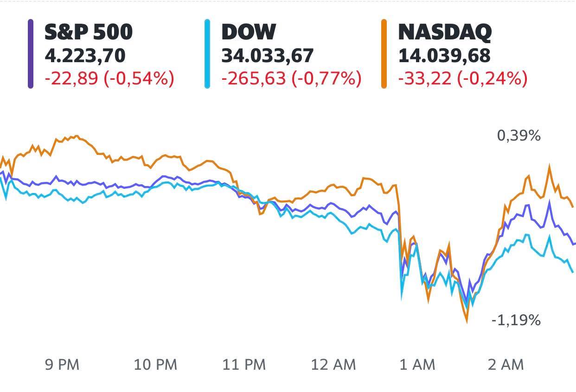The image size is (576, 392).
Task: Click the orange NASDAQ color bar
Action: click(384, 53)
